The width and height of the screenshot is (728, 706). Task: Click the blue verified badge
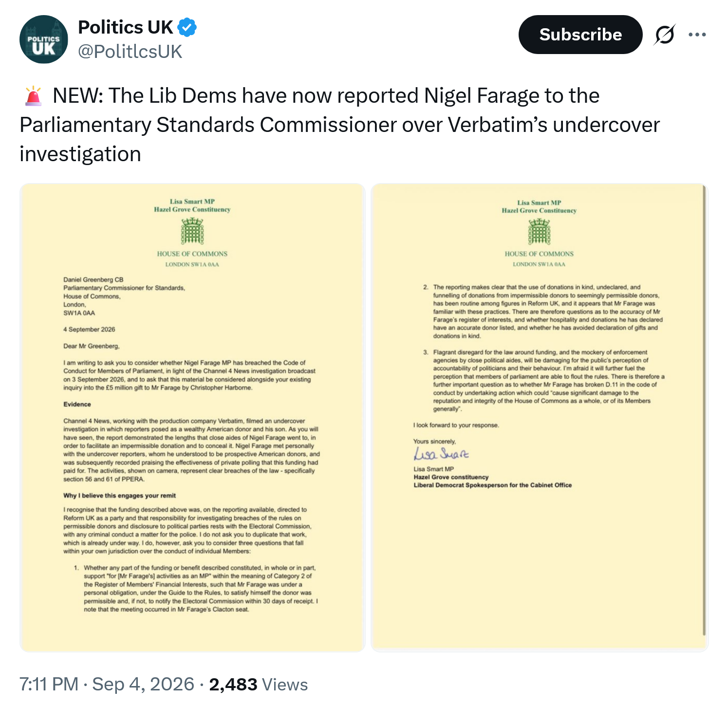187,27
